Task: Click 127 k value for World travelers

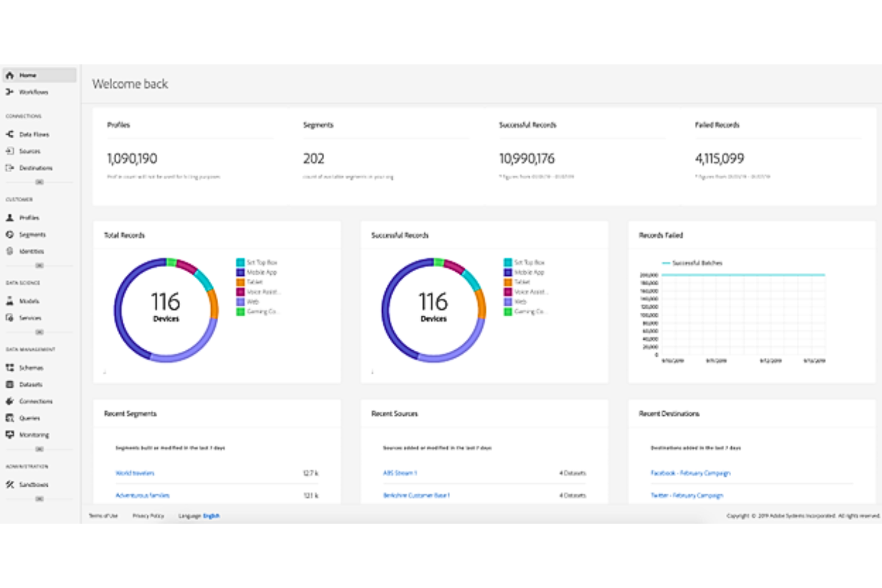Action: coord(310,473)
